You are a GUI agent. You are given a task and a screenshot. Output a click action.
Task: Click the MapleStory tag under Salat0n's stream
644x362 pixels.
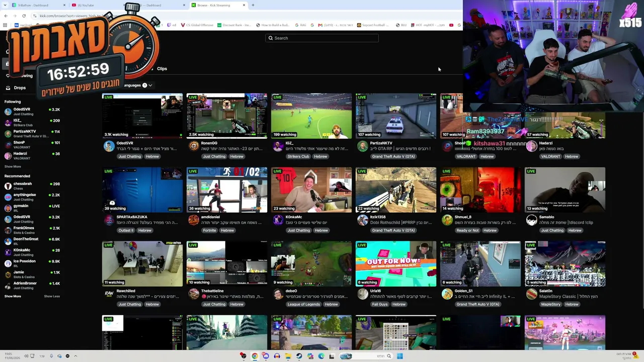pos(550,305)
